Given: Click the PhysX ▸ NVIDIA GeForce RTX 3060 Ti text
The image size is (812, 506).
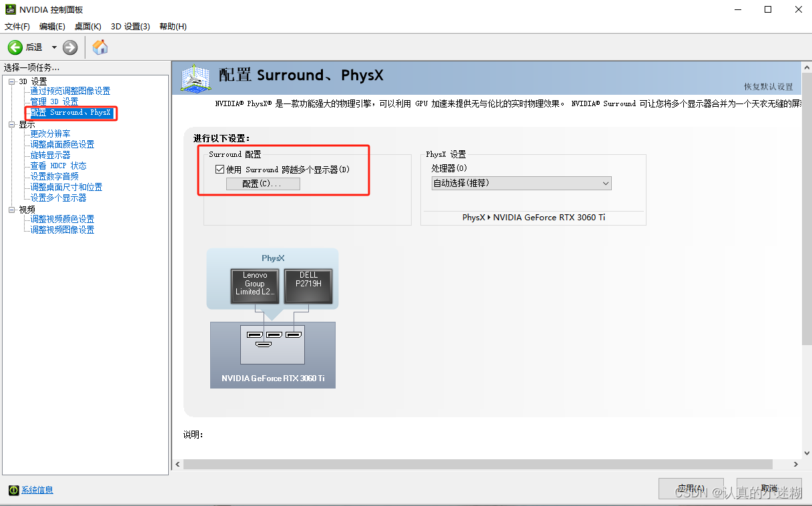Looking at the screenshot, I should point(534,218).
